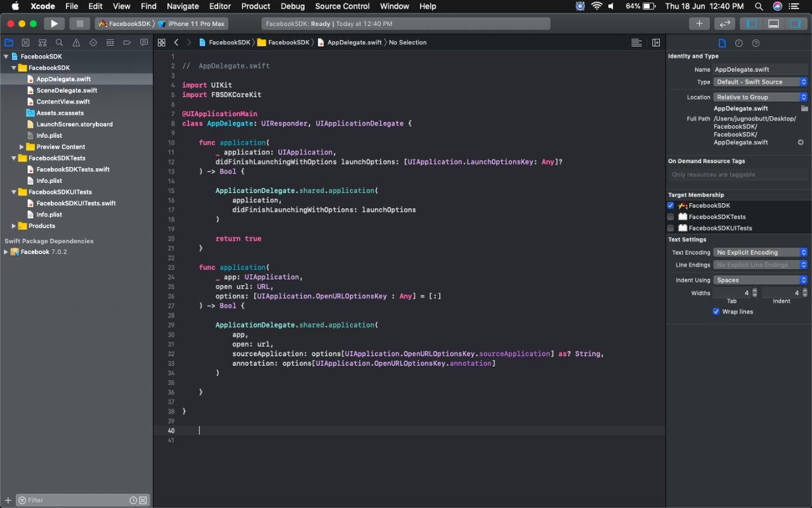Image resolution: width=812 pixels, height=508 pixels.
Task: Uncheck the Wrap lines option
Action: pyautogui.click(x=716, y=311)
